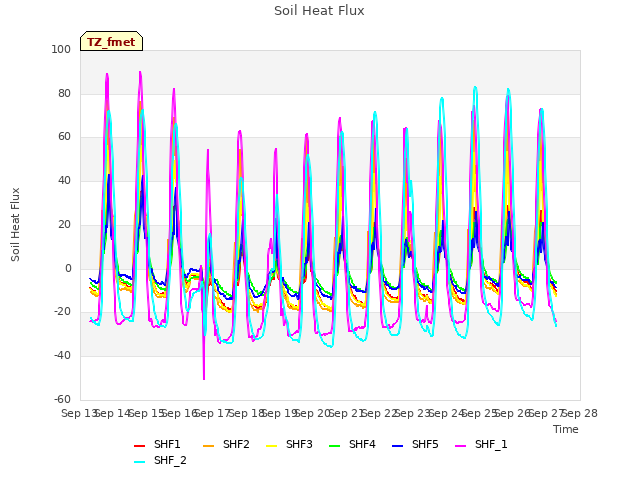640x480 pixels.
Task: Click the Sep 28 x-axis tick label
Action: [x=580, y=413]
